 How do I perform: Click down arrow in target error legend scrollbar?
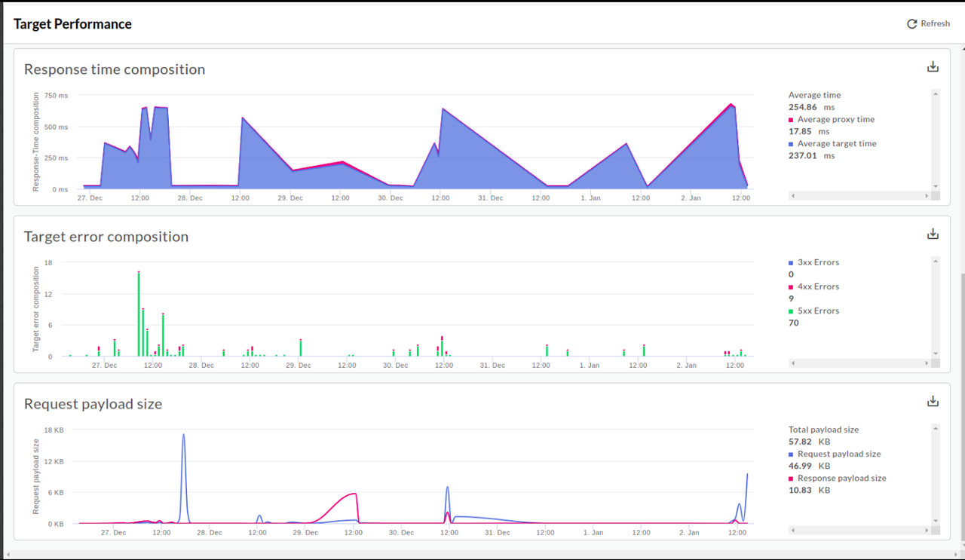click(x=936, y=353)
